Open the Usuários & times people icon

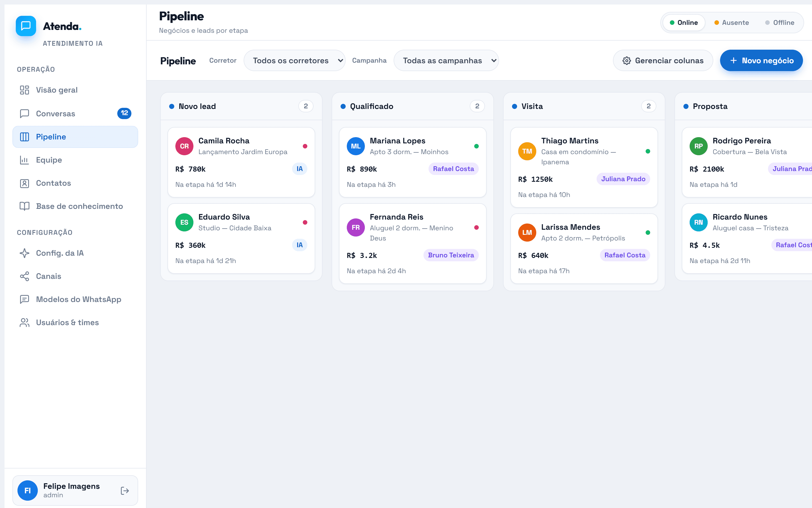25,323
